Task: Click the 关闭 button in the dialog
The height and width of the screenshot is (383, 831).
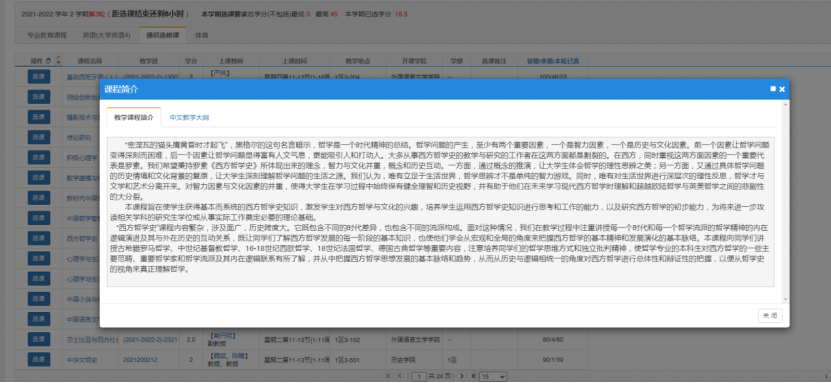Action: [770, 315]
